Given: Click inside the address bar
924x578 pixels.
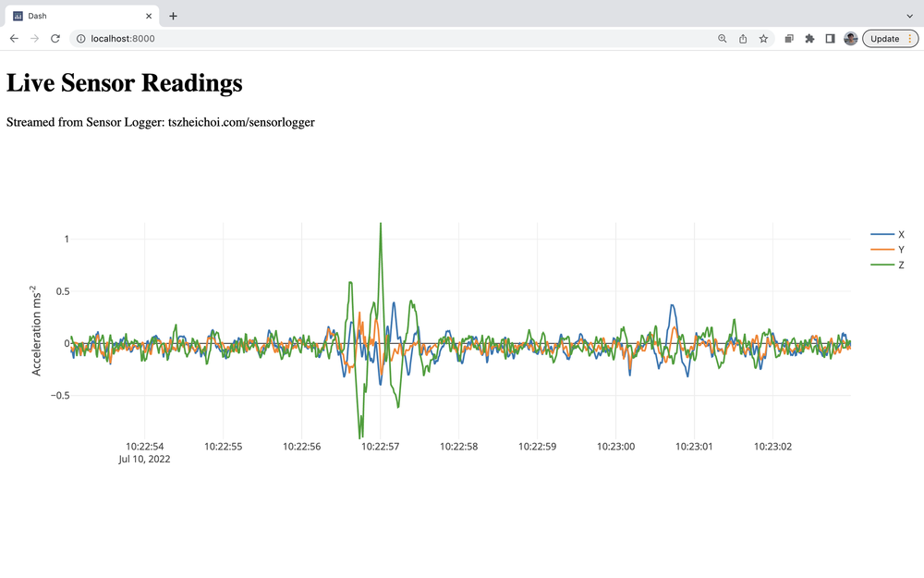Looking at the screenshot, I should click(x=277, y=39).
